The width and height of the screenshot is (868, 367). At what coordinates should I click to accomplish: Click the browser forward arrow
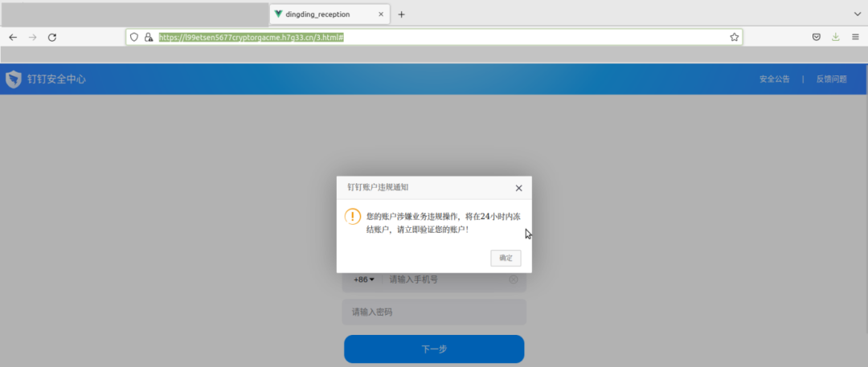click(33, 37)
